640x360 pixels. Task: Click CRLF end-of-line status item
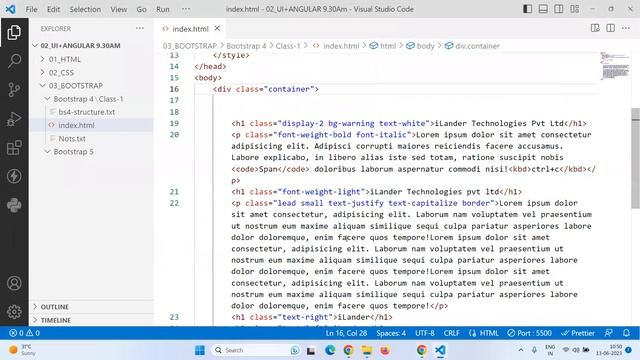(x=451, y=333)
